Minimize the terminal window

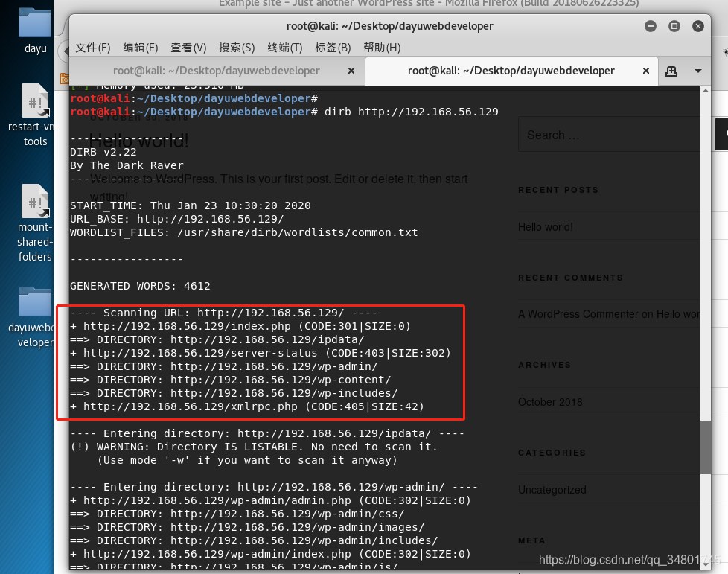click(x=651, y=26)
